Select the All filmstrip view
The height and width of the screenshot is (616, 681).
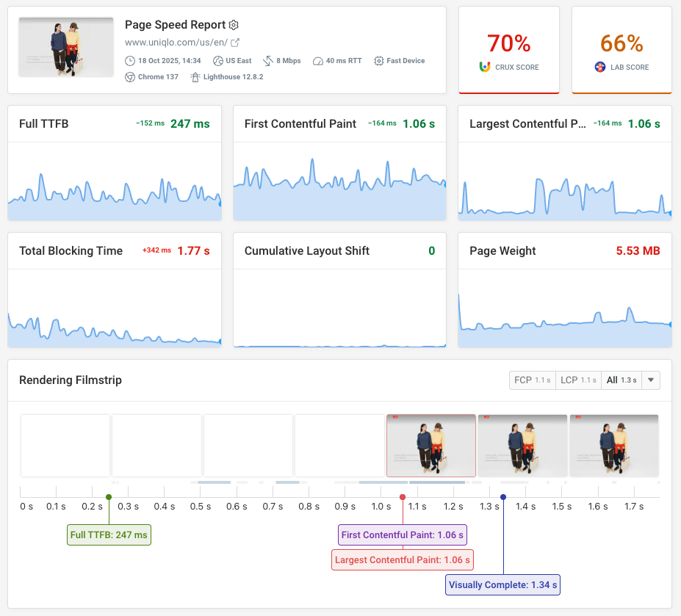tap(621, 380)
